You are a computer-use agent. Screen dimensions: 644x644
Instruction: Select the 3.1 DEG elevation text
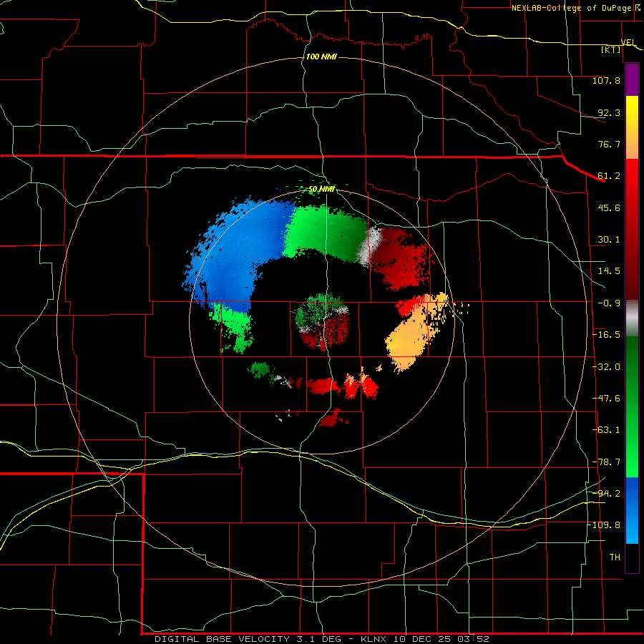click(318, 639)
